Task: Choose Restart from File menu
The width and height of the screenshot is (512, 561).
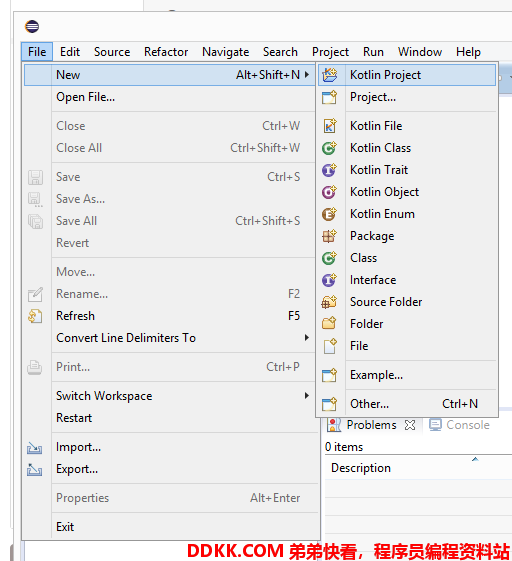Action: pyautogui.click(x=74, y=418)
